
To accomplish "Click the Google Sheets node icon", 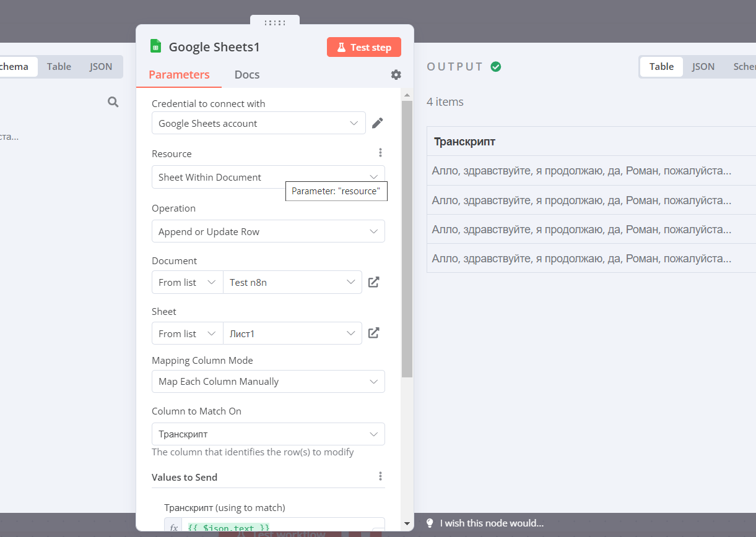I will pyautogui.click(x=156, y=46).
